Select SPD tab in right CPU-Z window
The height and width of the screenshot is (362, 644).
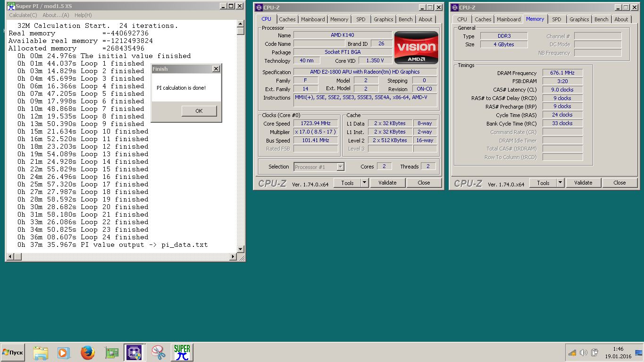pyautogui.click(x=557, y=19)
